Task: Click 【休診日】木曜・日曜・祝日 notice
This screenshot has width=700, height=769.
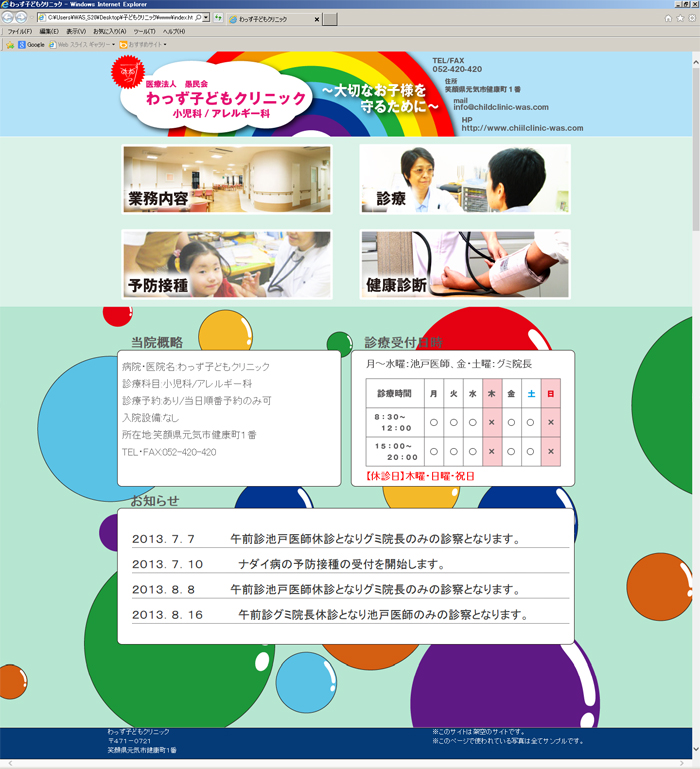Action: click(420, 476)
